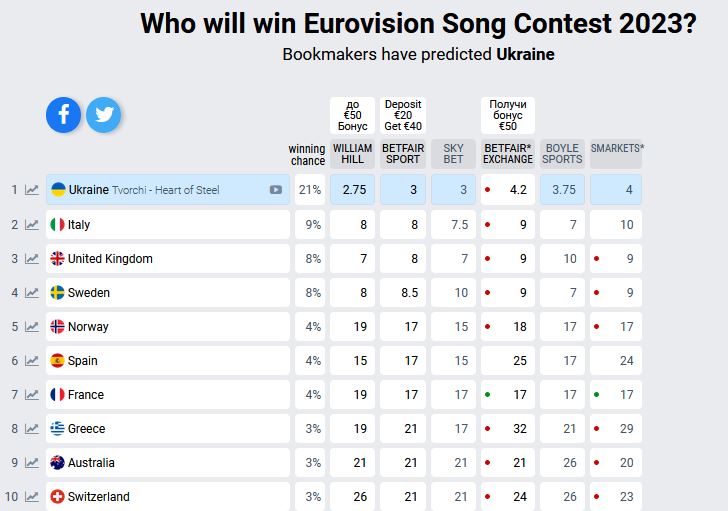728x511 pixels.
Task: Show the trend chart icon for Sweden
Action: coord(32,293)
